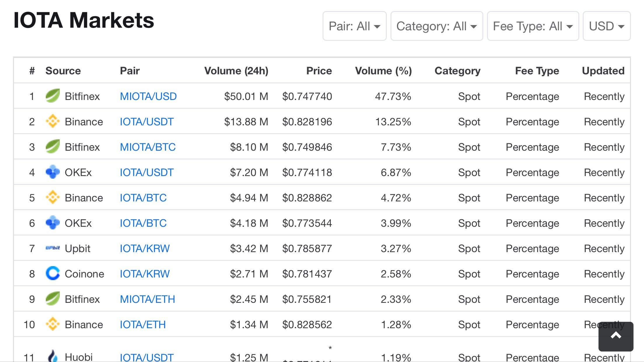Tap the scroll-to-top arrow button
644x362 pixels.
tap(616, 336)
